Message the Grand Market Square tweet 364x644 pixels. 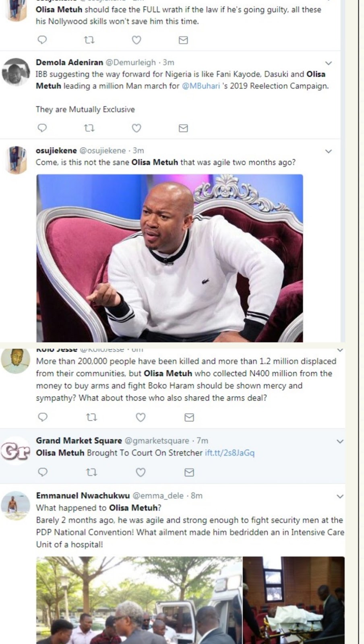pos(189,472)
